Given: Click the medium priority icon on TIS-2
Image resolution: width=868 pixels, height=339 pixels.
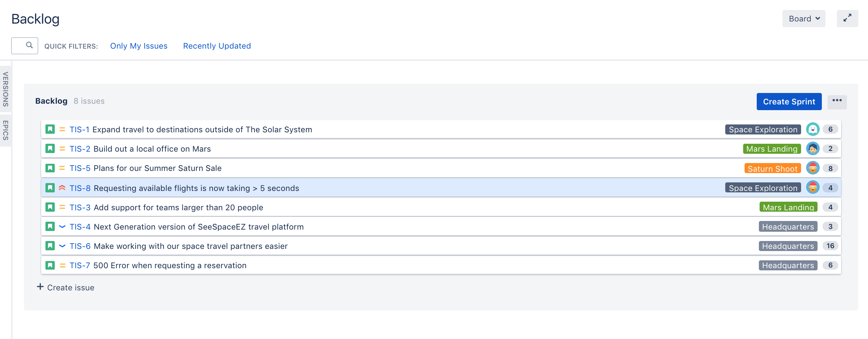Looking at the screenshot, I should (62, 149).
